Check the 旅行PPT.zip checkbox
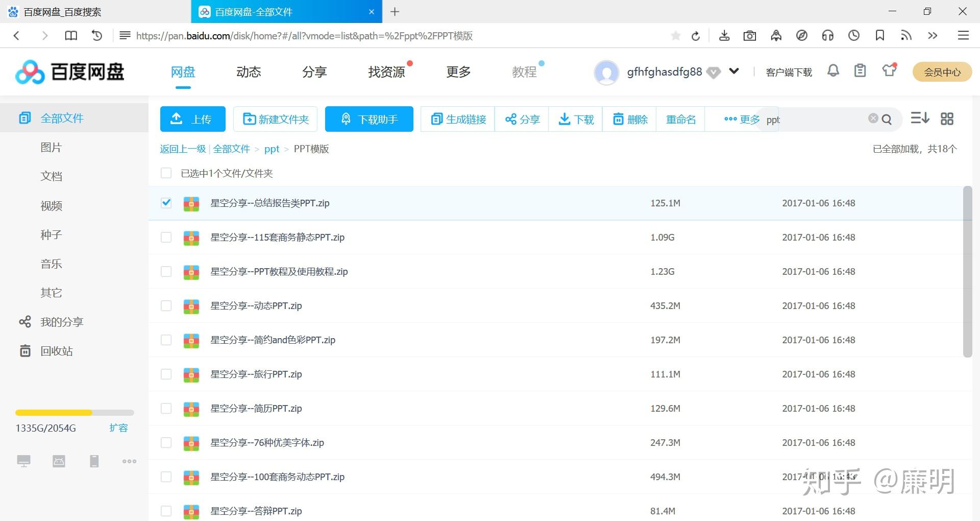Viewport: 980px width, 521px height. point(166,374)
